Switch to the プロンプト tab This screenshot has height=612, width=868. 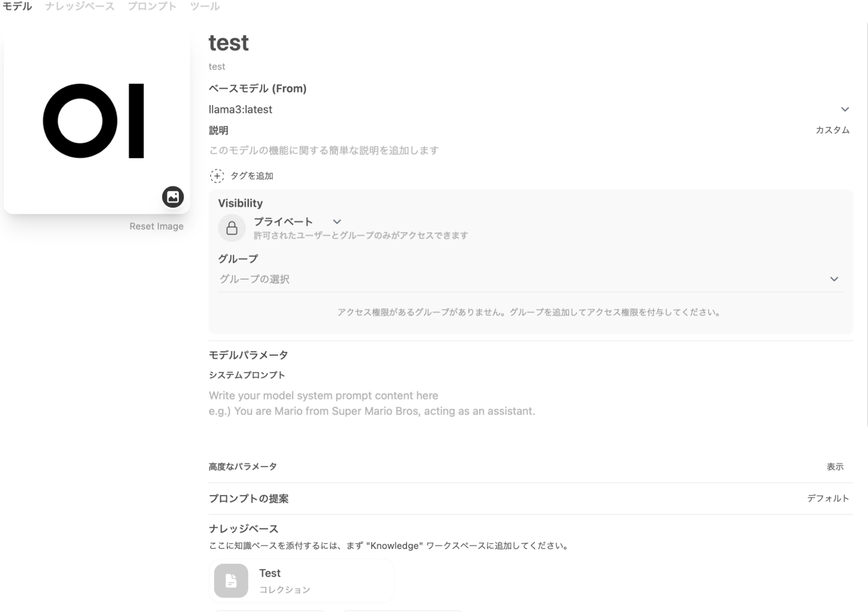(x=152, y=7)
